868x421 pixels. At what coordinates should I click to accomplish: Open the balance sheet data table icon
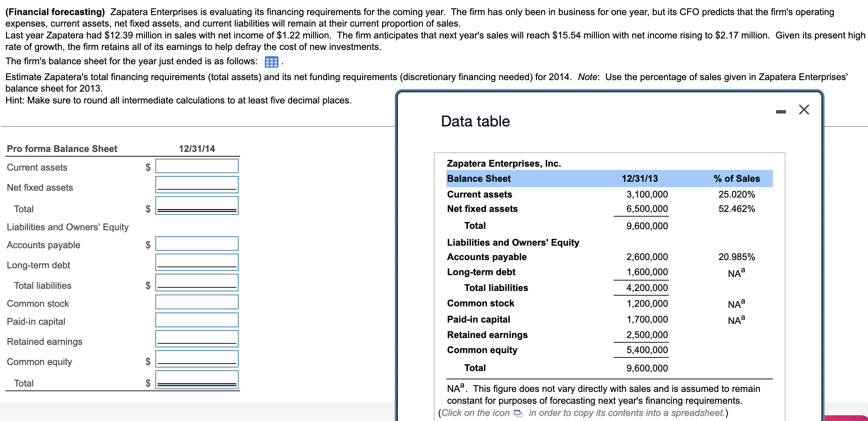(x=272, y=62)
